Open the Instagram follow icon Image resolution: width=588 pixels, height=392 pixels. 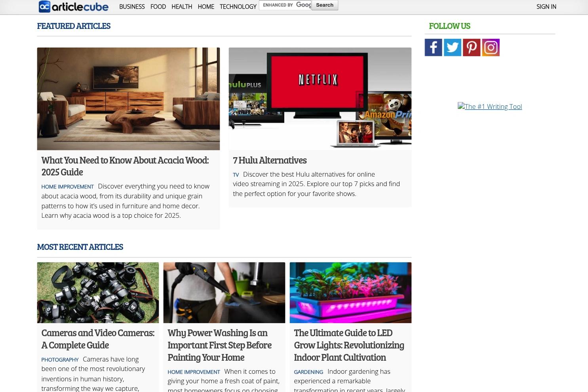coord(491,48)
